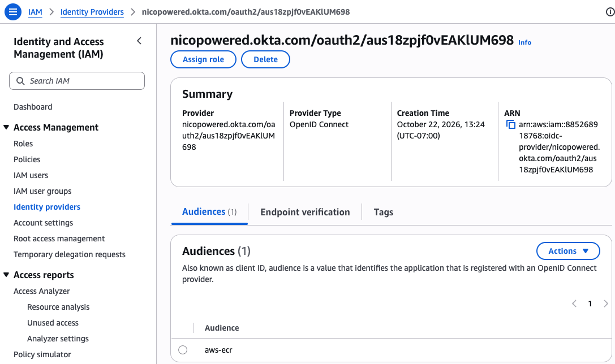
Task: Open the Actions dropdown
Action: coord(568,251)
